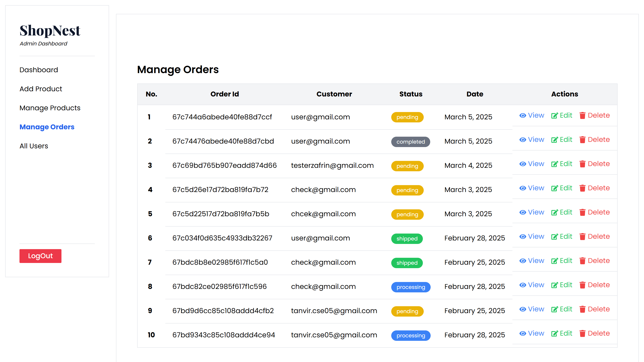Open All Users from the sidebar
The image size is (644, 362).
click(x=34, y=146)
